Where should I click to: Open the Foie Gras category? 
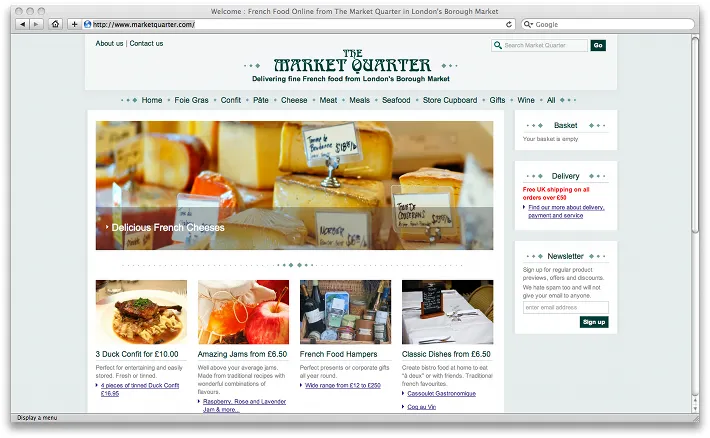tap(192, 100)
